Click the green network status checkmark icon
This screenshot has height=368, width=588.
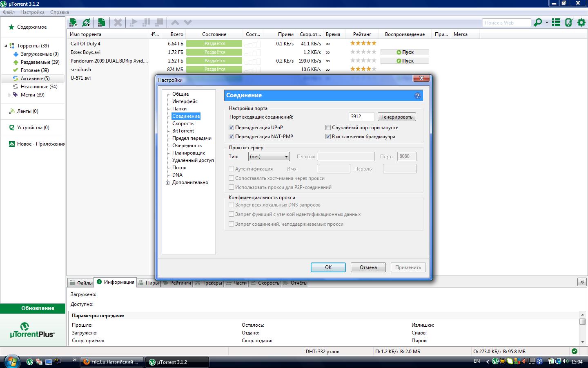click(575, 351)
